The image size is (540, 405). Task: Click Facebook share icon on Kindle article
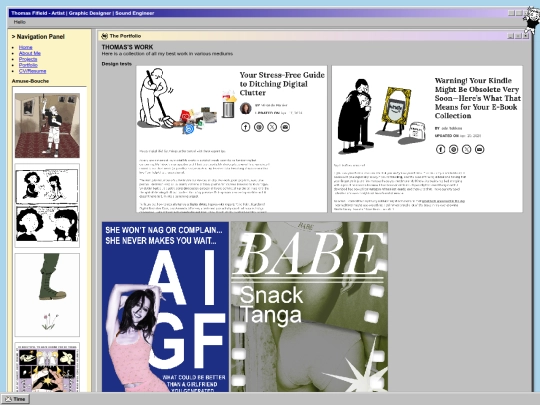[x=440, y=149]
